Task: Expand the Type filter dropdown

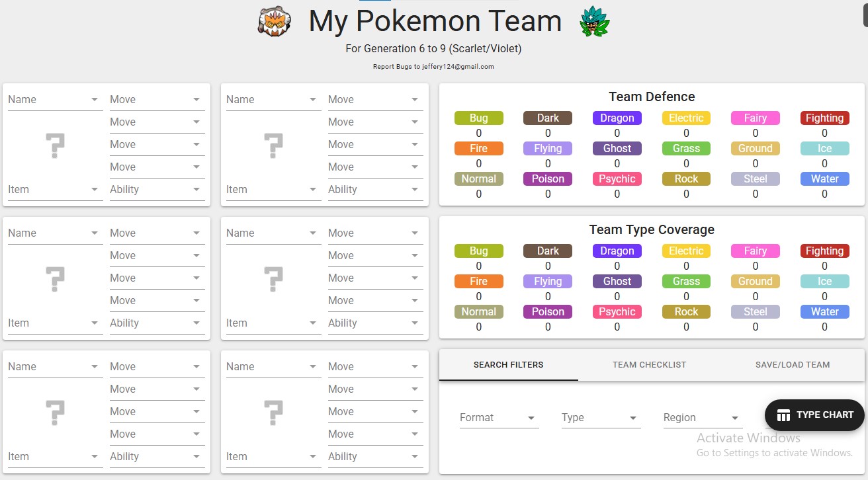Action: click(x=601, y=418)
